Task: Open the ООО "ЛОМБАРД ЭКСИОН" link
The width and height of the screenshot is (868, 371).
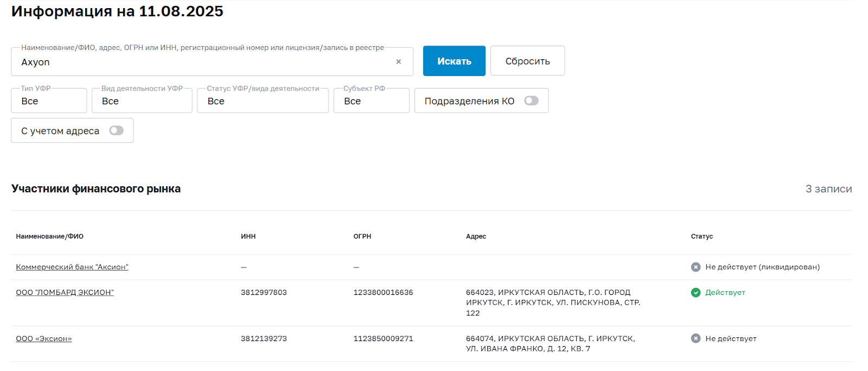Action: point(65,293)
